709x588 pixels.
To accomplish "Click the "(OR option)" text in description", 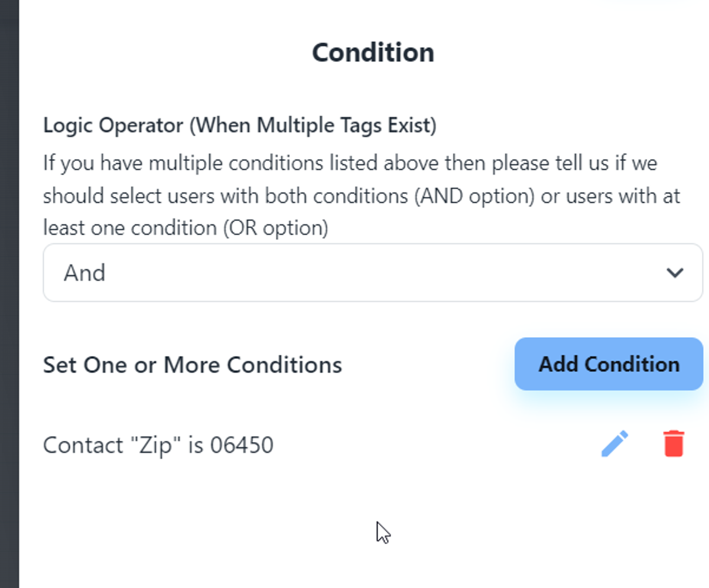I will [x=275, y=228].
